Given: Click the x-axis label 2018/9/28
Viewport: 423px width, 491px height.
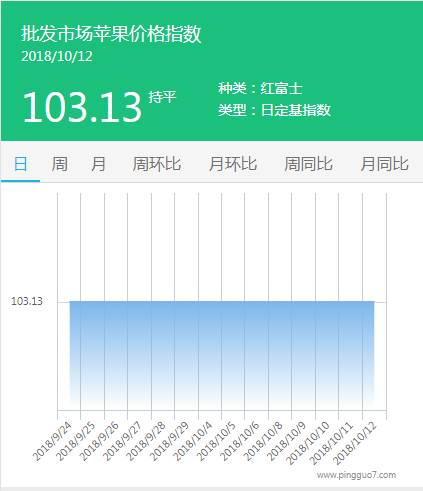Looking at the screenshot, I should [146, 441].
